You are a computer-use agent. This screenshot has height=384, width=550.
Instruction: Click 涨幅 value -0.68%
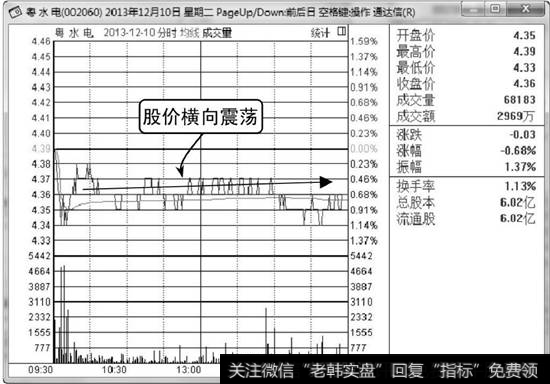(x=518, y=151)
